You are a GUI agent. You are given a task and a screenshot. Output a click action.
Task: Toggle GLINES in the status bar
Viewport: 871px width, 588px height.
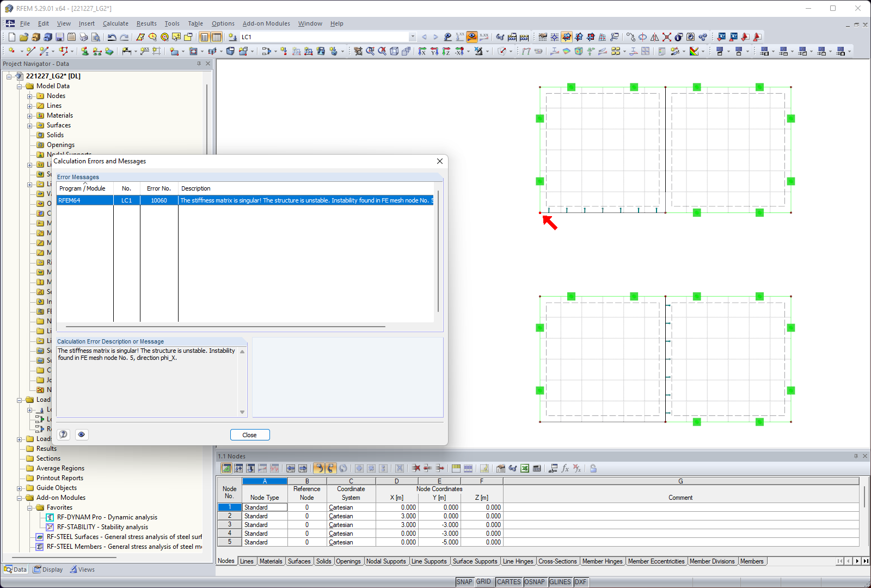(560, 582)
